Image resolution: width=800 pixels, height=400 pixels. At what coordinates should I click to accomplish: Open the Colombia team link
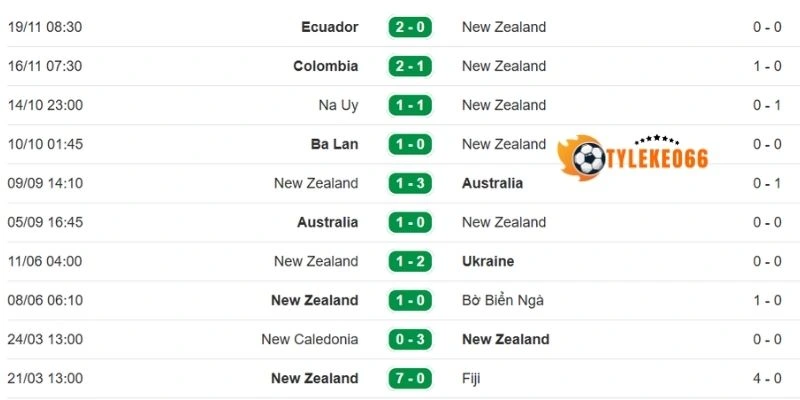(325, 66)
